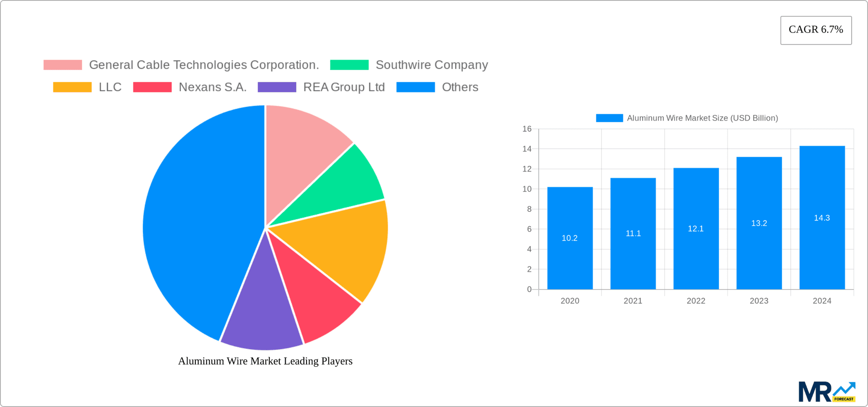Click the 2020 bar showing 10.2
Image resolution: width=868 pixels, height=407 pixels.
point(570,238)
